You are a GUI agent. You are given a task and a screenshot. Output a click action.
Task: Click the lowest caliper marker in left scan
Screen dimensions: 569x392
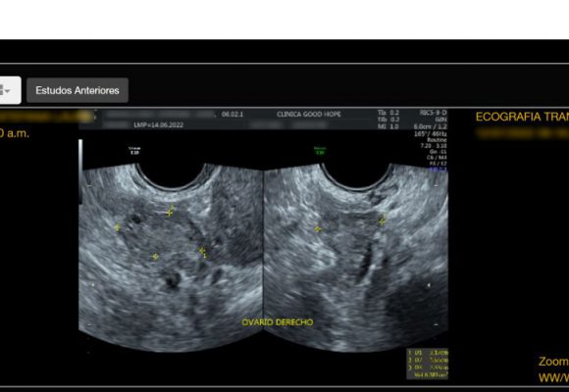click(155, 257)
